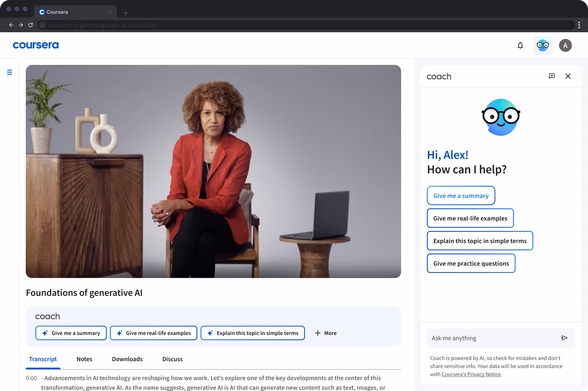588x391 pixels.
Task: Open the user profile avatar A
Action: click(x=565, y=45)
